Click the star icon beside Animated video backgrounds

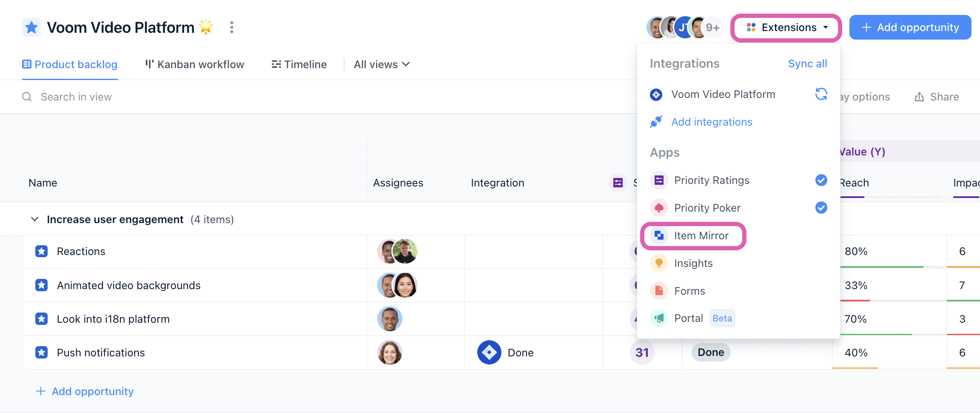click(x=41, y=285)
